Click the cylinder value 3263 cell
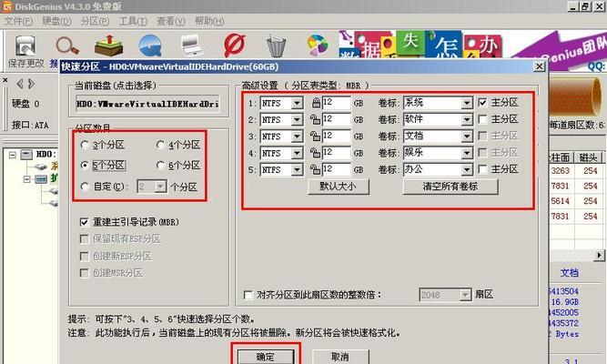This screenshot has width=607, height=364. pyautogui.click(x=561, y=171)
